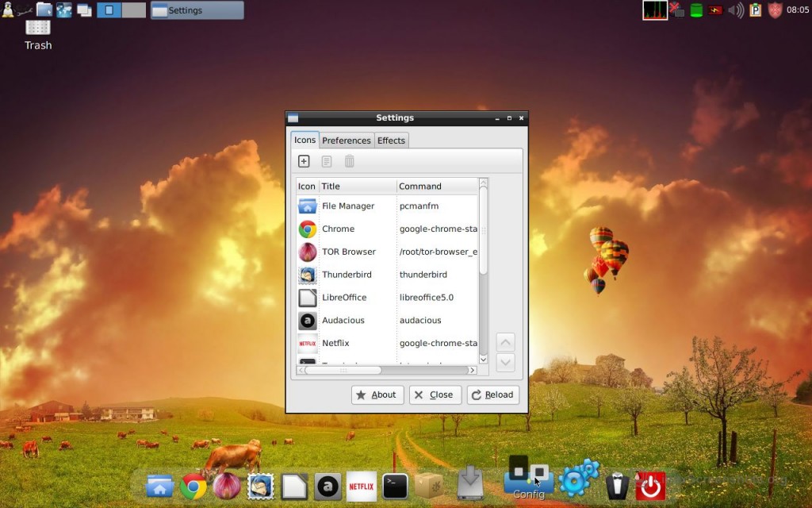
Task: Click the volume speaker icon in system tray
Action: point(736,10)
